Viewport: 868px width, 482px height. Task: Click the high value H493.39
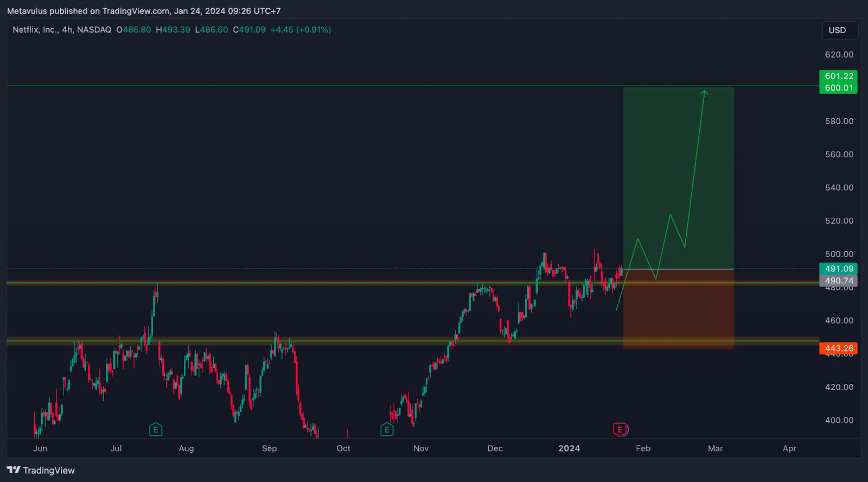point(173,30)
